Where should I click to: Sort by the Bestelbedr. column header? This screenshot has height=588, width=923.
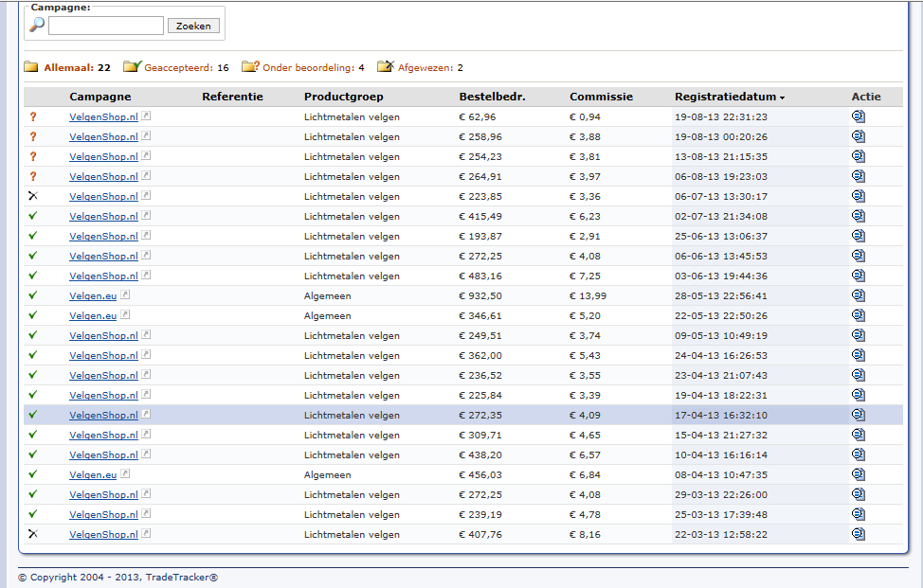(x=492, y=97)
